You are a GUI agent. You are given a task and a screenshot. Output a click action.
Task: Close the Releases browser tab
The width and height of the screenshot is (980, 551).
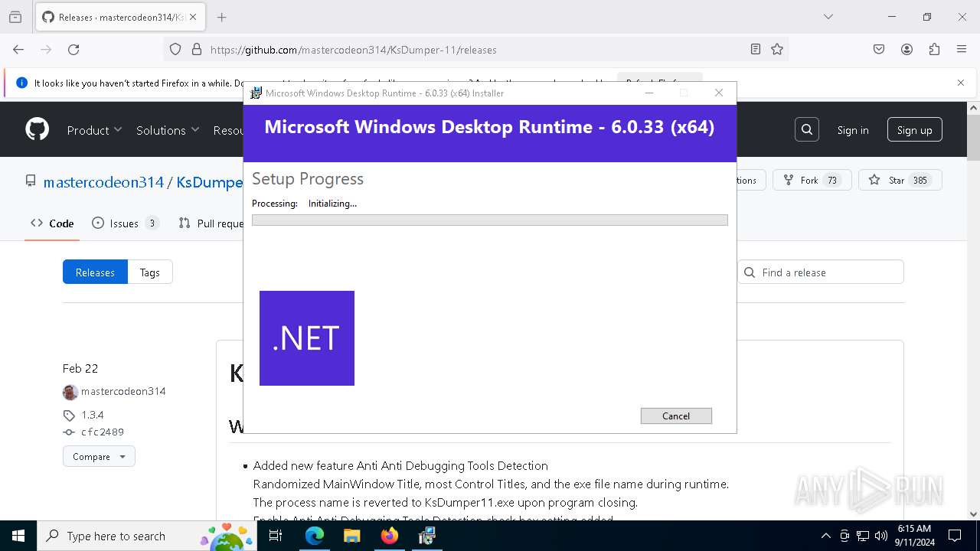coord(193,17)
